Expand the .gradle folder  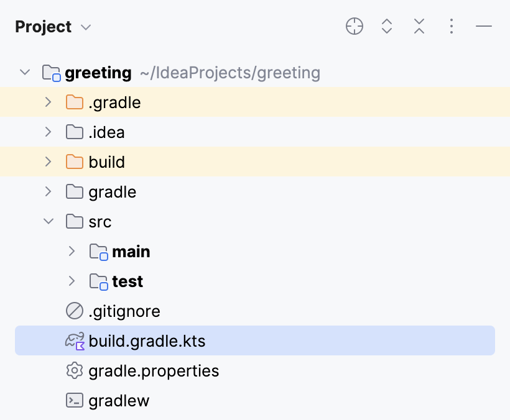click(x=49, y=102)
